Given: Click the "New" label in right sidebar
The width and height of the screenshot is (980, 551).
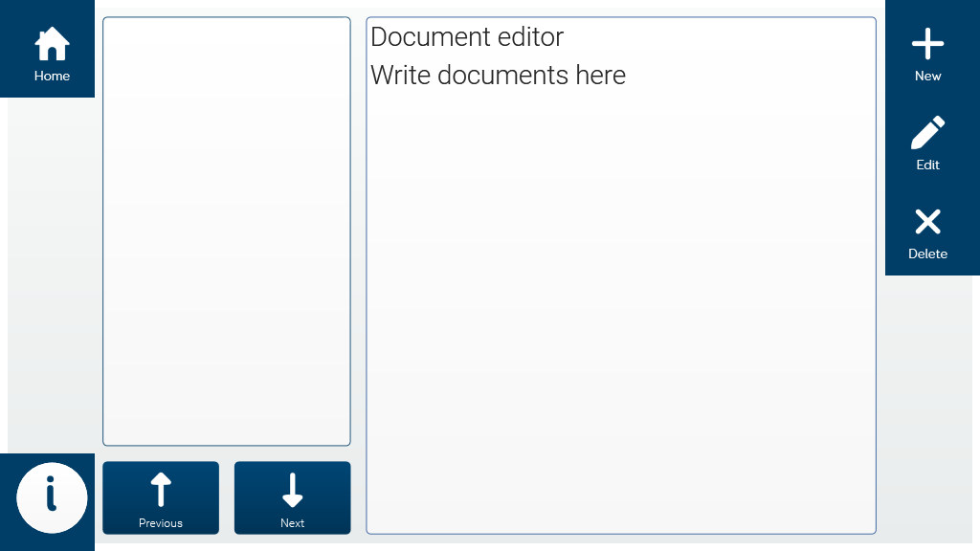Looking at the screenshot, I should tap(927, 77).
